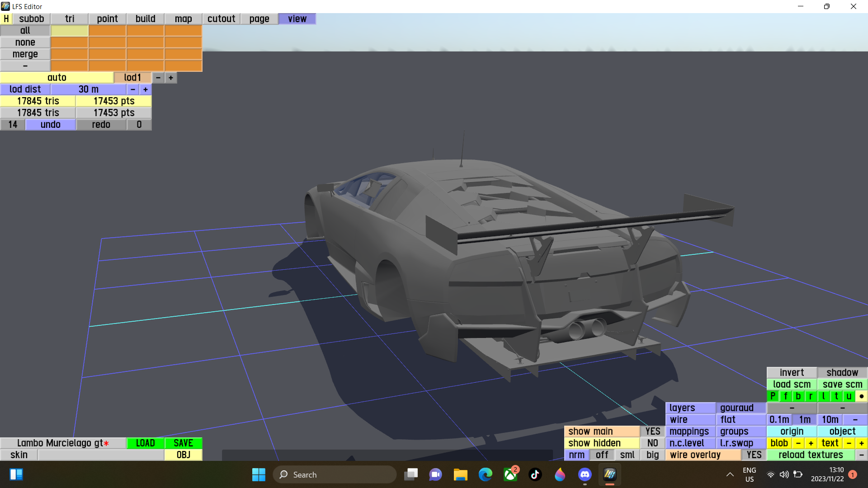The width and height of the screenshot is (868, 488).
Task: Click the Discord icon in taskbar
Action: [x=585, y=474]
